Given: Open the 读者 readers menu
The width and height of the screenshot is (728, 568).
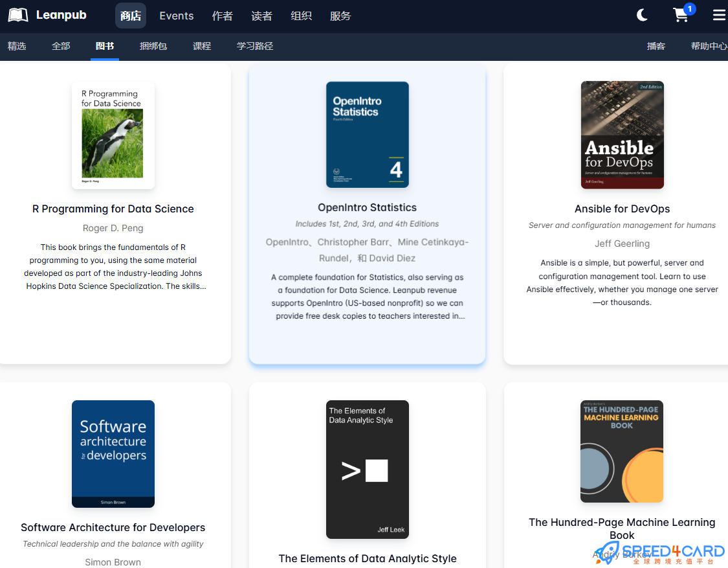Looking at the screenshot, I should [x=262, y=16].
